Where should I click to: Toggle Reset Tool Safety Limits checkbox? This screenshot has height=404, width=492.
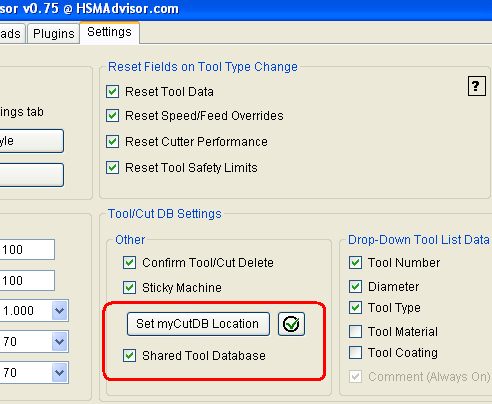[113, 168]
